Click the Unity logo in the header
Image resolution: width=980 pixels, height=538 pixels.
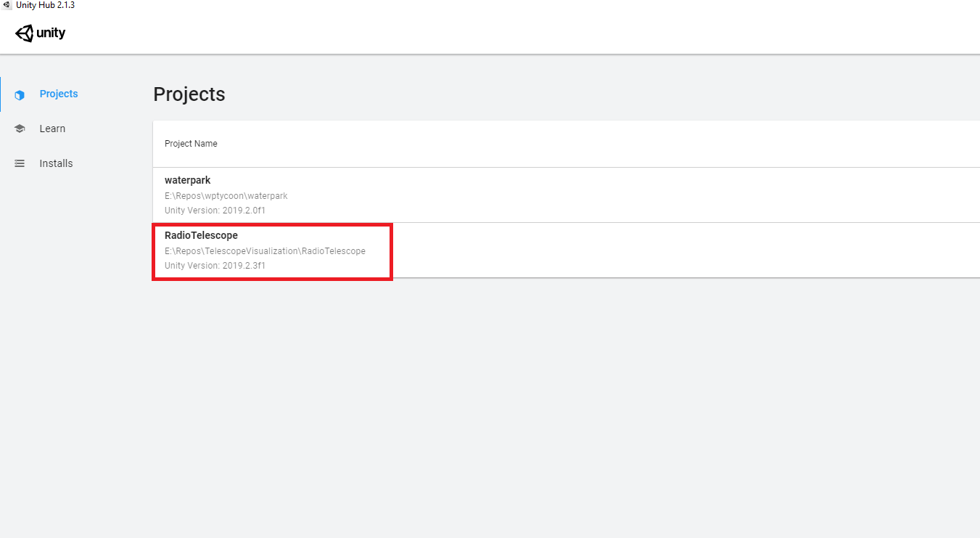click(40, 33)
